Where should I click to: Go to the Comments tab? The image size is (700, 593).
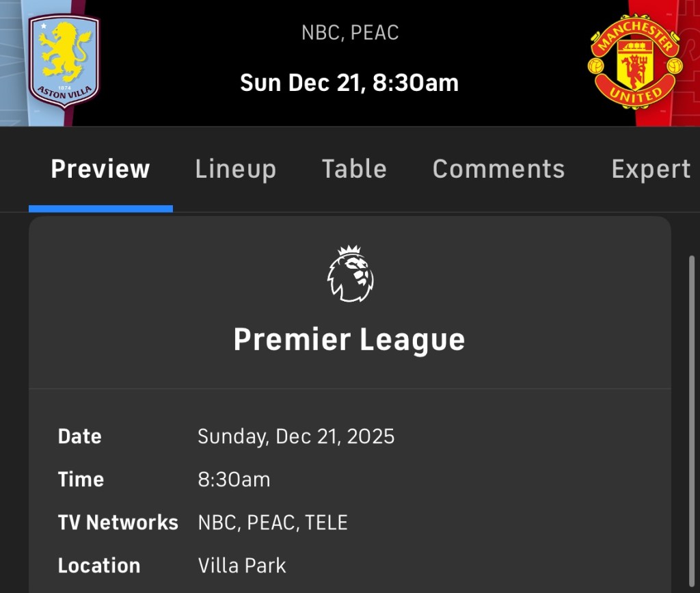pos(498,169)
